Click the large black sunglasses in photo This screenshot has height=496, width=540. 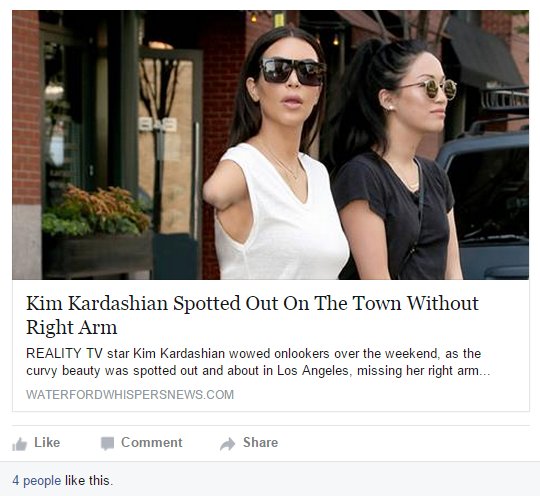click(x=292, y=72)
